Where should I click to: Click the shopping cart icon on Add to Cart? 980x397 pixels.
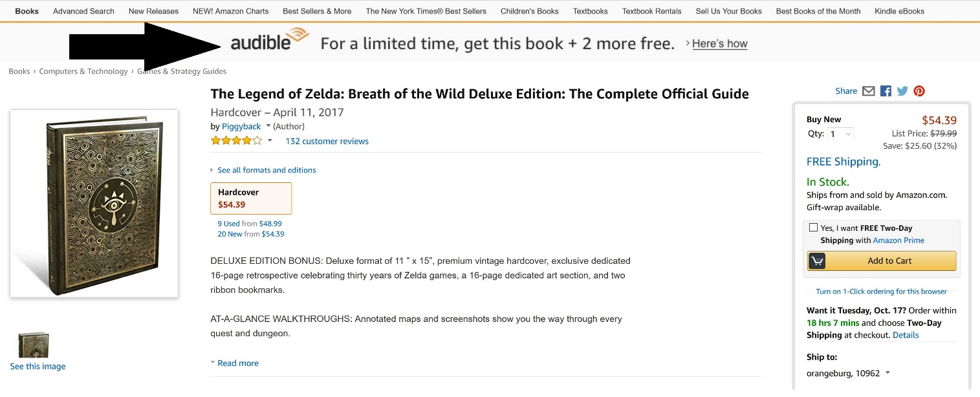[x=818, y=261]
